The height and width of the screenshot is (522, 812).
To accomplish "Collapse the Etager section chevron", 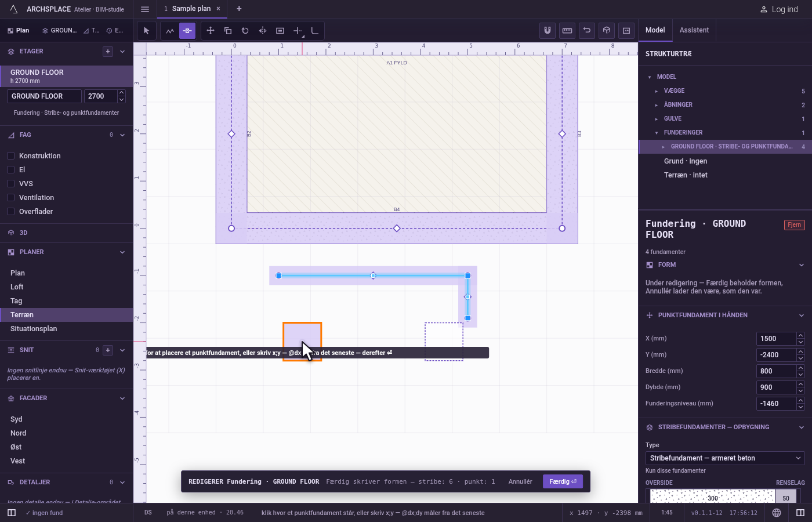I will coord(122,52).
